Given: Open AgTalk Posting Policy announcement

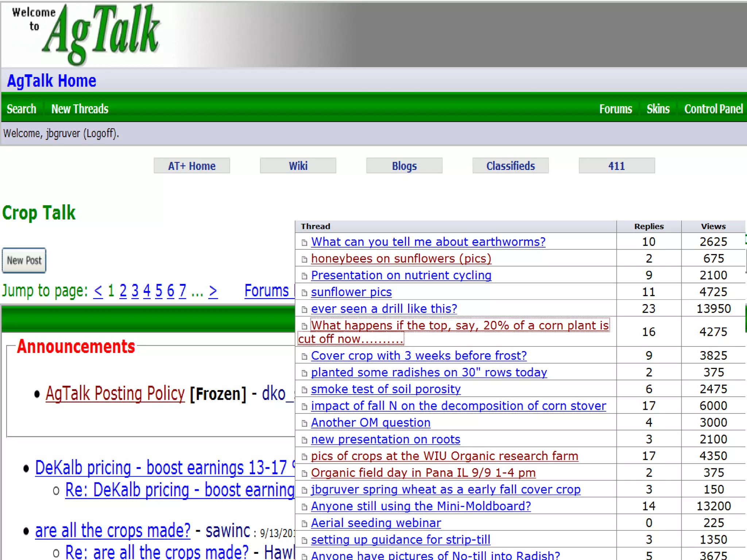Looking at the screenshot, I should click(115, 394).
